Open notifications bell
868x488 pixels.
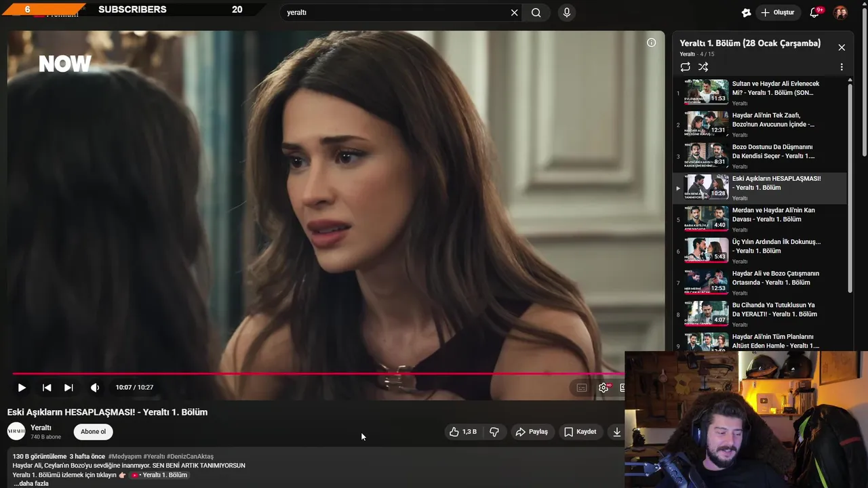pos(815,12)
